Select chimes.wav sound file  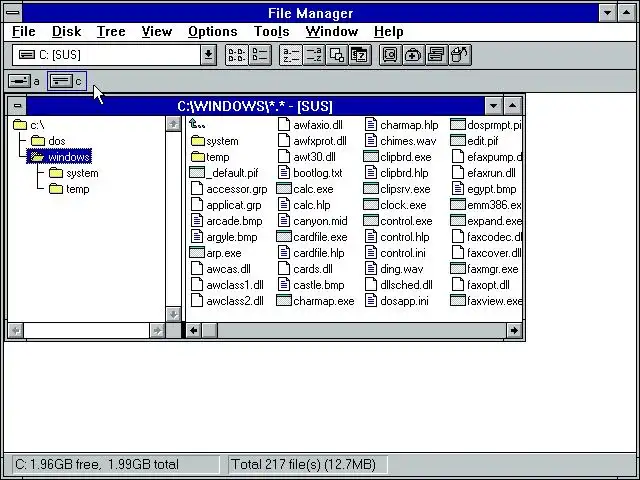click(x=400, y=141)
